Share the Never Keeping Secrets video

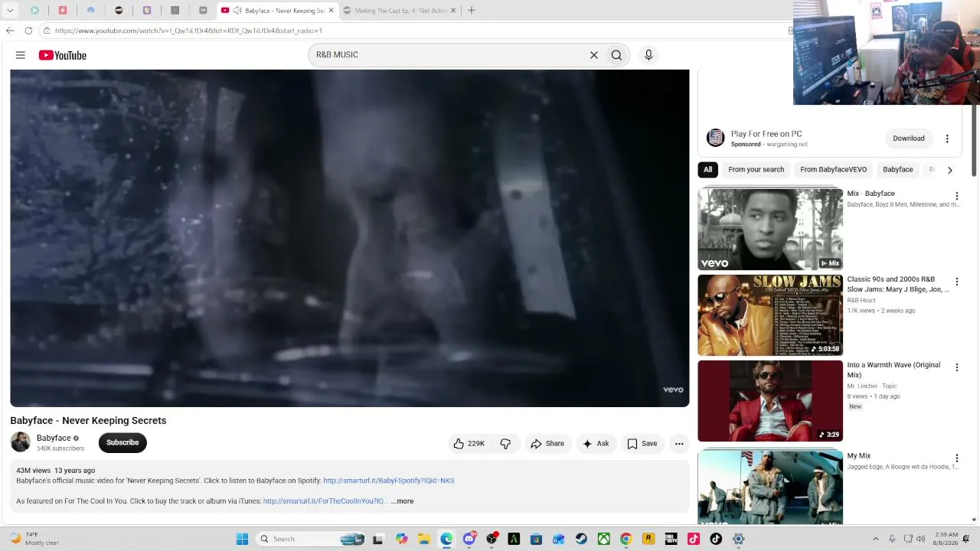547,444
